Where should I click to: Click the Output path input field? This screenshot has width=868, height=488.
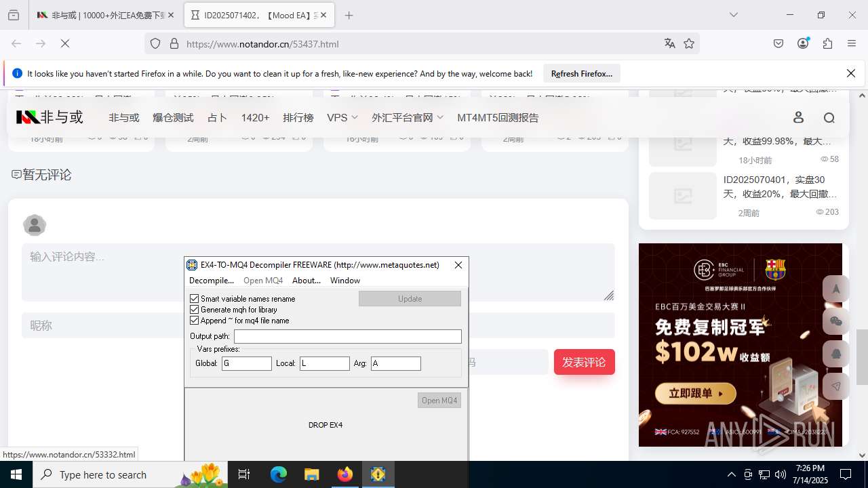click(348, 336)
